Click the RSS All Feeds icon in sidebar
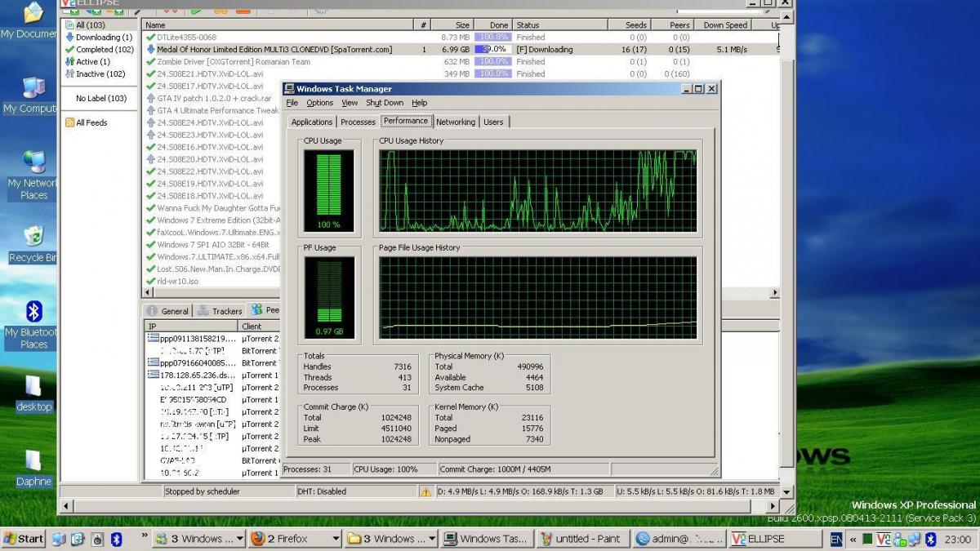980x551 pixels. click(x=70, y=122)
